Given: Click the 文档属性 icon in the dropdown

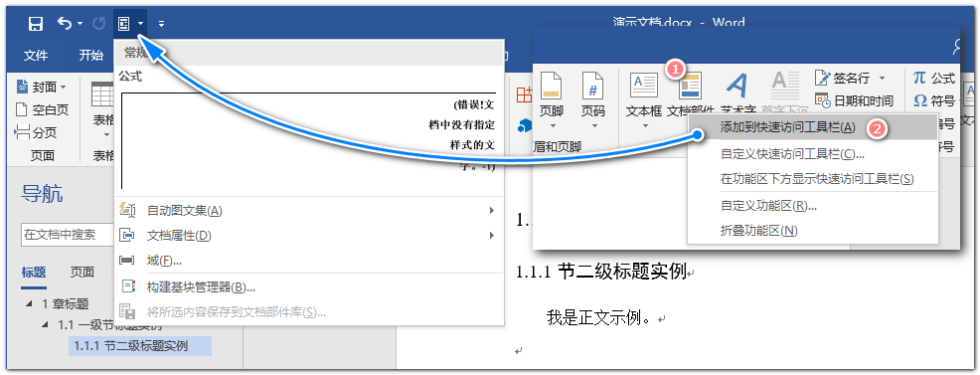Looking at the screenshot, I should click(127, 236).
